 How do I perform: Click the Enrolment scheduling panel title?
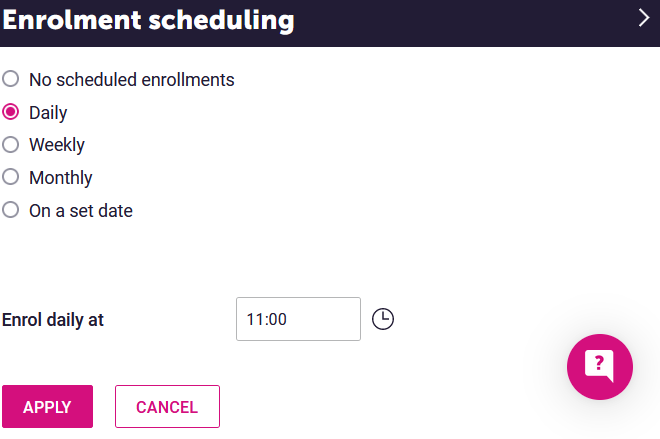tap(148, 20)
